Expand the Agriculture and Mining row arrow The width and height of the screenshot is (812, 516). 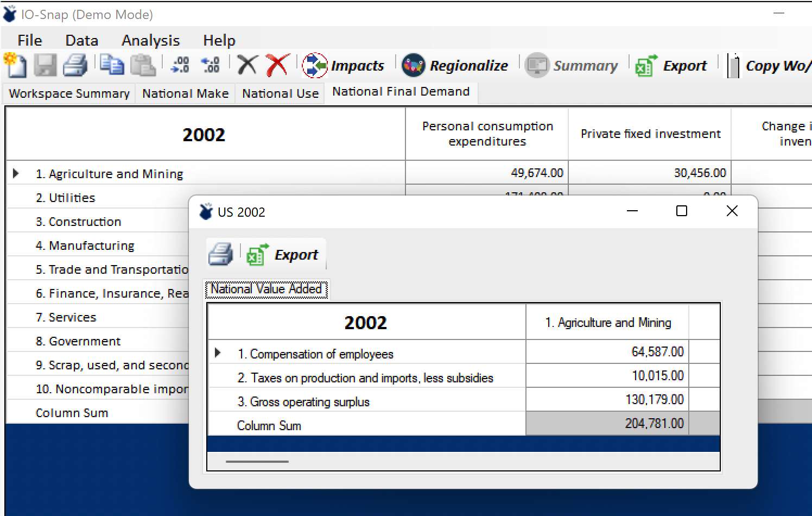tap(16, 173)
